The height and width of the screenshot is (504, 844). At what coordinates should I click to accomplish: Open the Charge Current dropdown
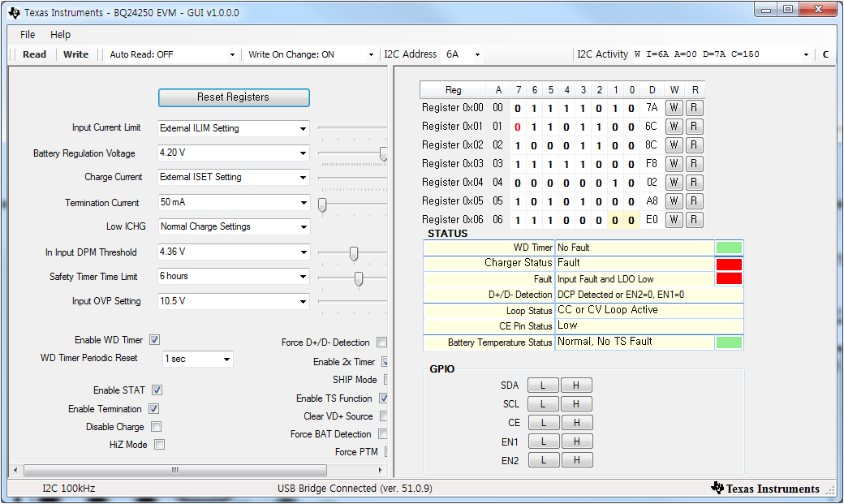coord(234,177)
